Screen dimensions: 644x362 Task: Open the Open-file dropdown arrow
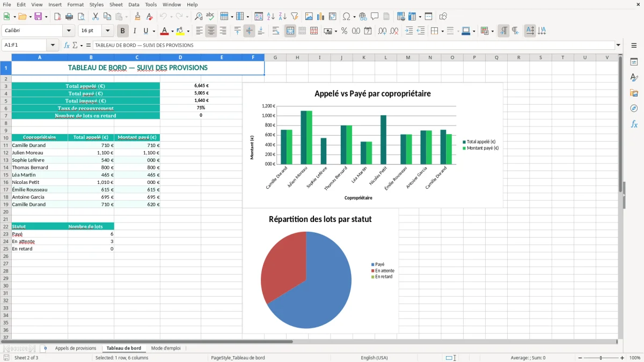click(x=30, y=17)
